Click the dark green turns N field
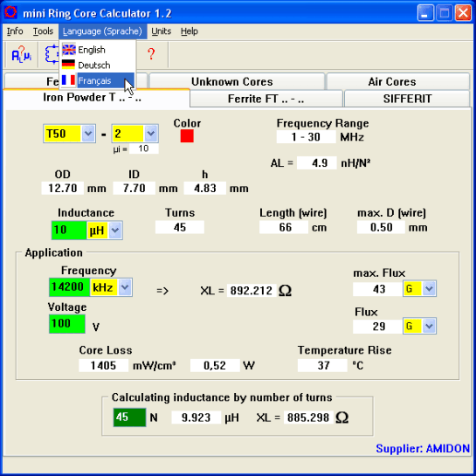 pyautogui.click(x=129, y=417)
